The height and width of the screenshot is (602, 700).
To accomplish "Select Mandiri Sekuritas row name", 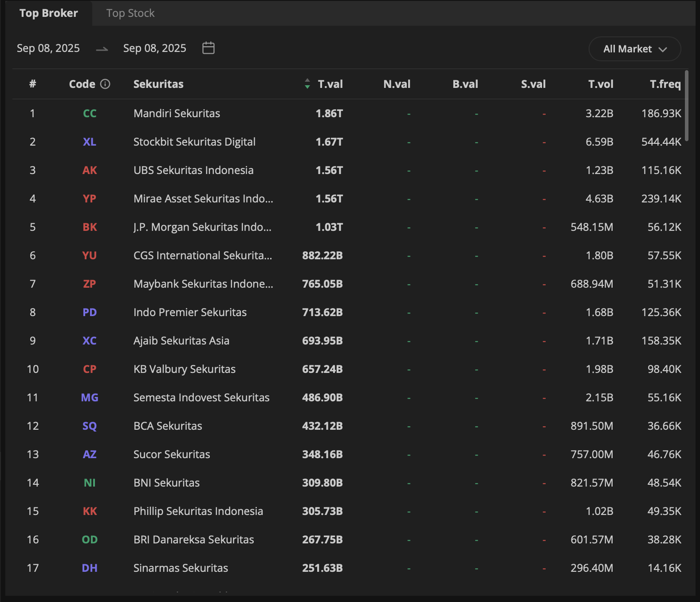I will point(177,114).
